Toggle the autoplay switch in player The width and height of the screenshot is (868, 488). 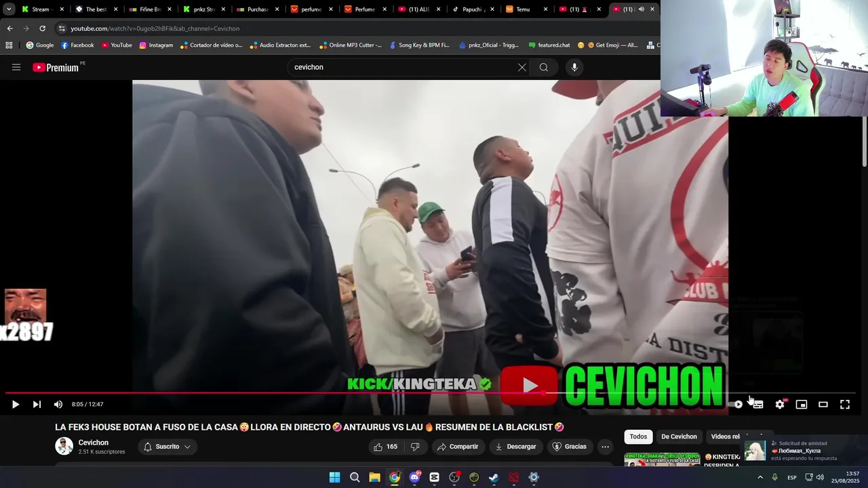[737, 404]
